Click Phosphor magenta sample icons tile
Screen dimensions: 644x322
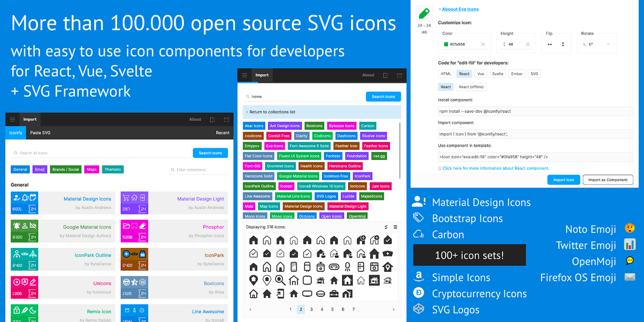(x=134, y=231)
